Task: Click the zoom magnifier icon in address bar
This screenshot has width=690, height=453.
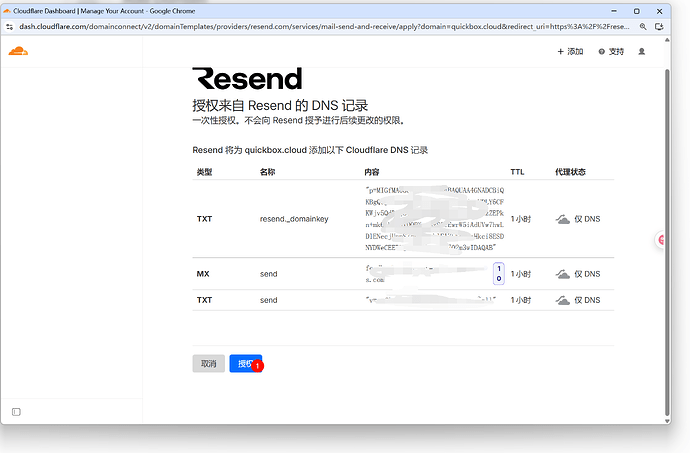Action: (643, 27)
